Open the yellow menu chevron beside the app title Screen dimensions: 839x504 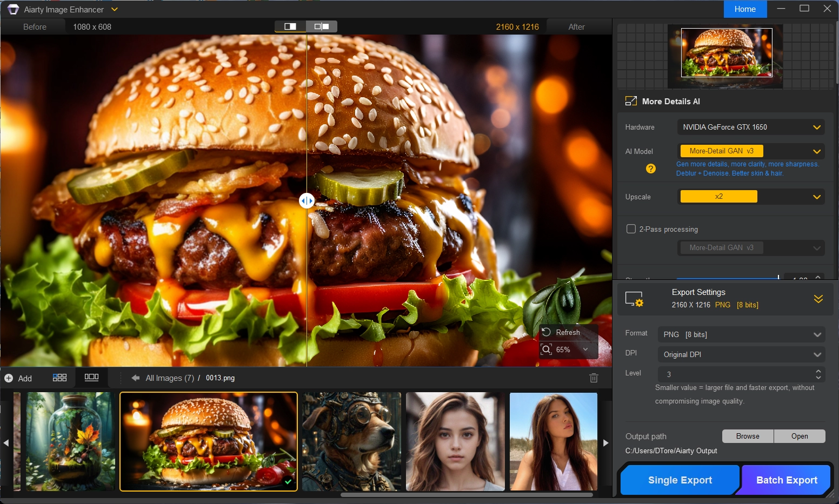[114, 9]
